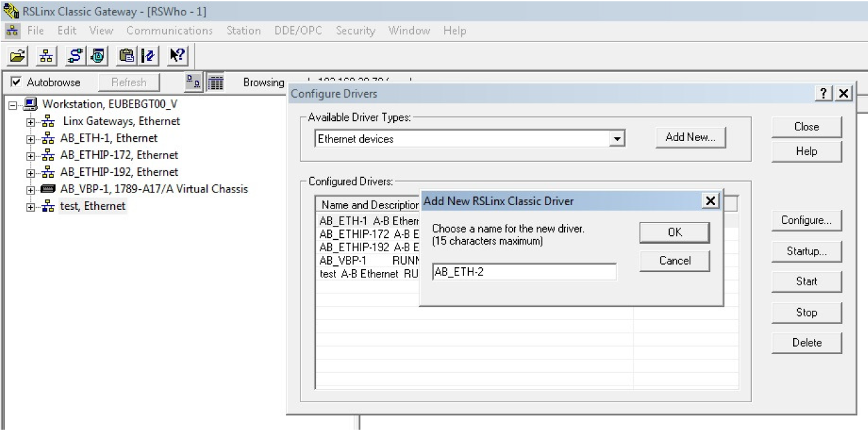Open the Available Driver Types dropdown

[618, 139]
